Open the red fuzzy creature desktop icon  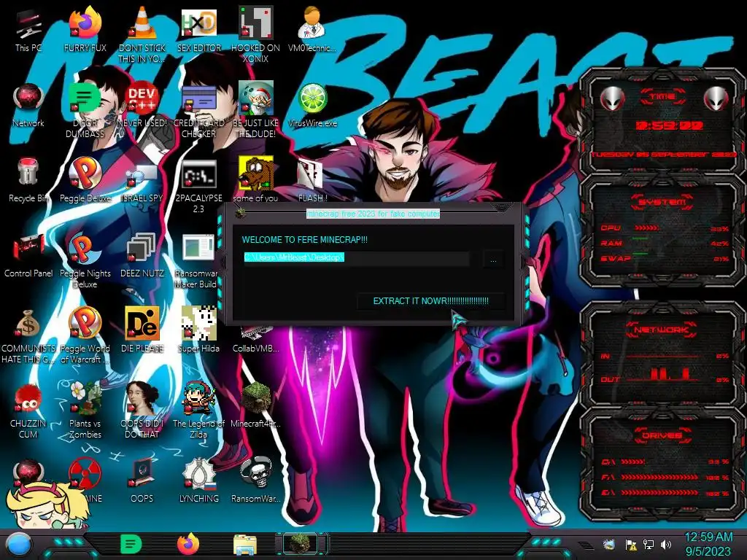pyautogui.click(x=28, y=411)
